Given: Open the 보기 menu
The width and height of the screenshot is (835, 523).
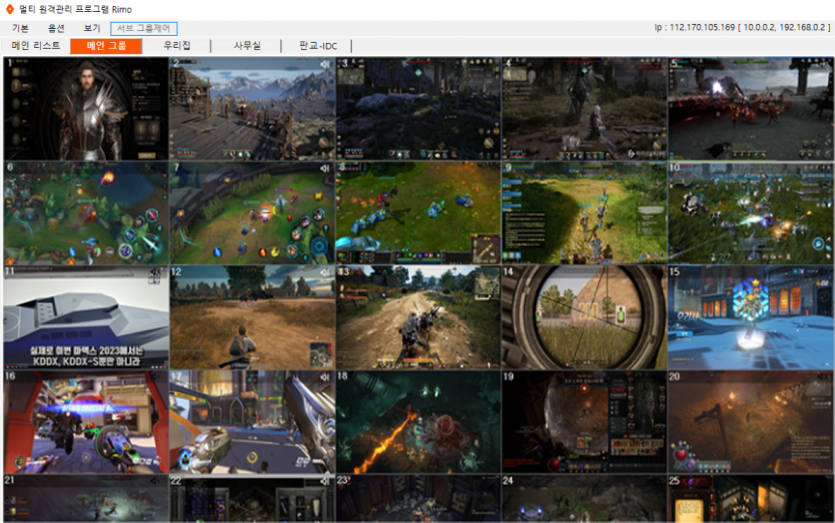Looking at the screenshot, I should [92, 28].
